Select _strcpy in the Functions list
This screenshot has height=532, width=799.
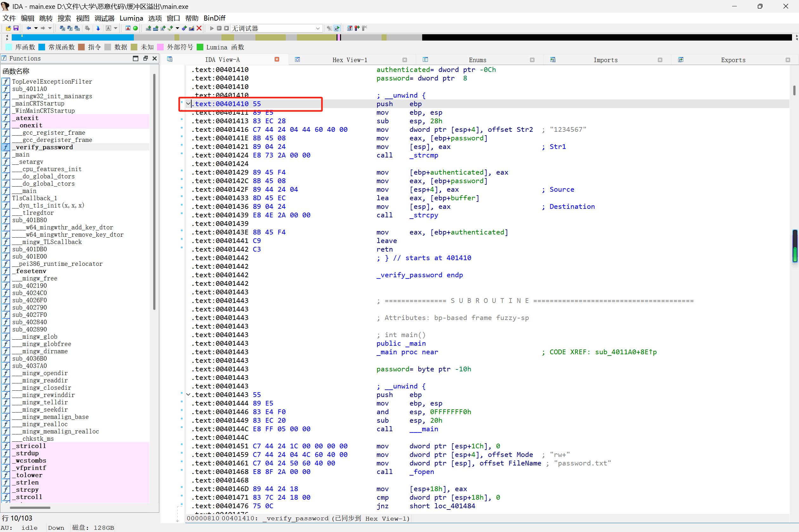click(27, 490)
